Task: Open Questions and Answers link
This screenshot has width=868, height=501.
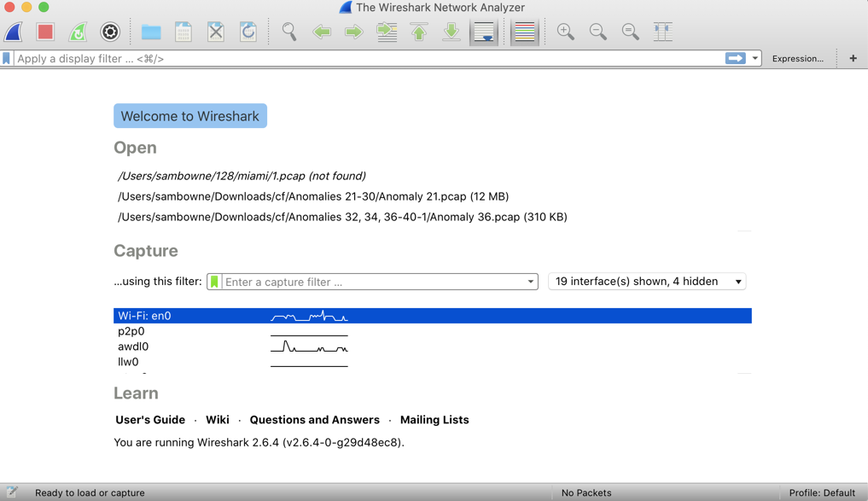Action: [x=314, y=420]
